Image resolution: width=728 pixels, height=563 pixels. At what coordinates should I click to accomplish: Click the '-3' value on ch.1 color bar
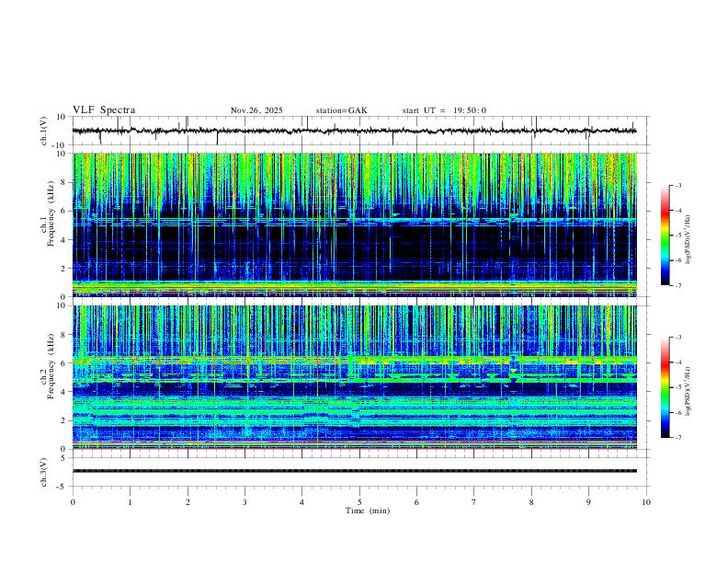(x=677, y=185)
